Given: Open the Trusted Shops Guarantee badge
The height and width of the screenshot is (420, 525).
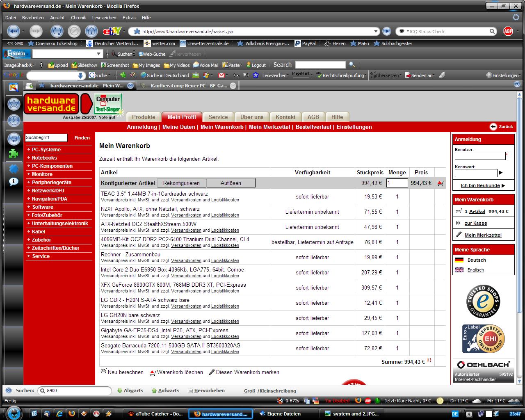Looking at the screenshot, I should (x=483, y=301).
